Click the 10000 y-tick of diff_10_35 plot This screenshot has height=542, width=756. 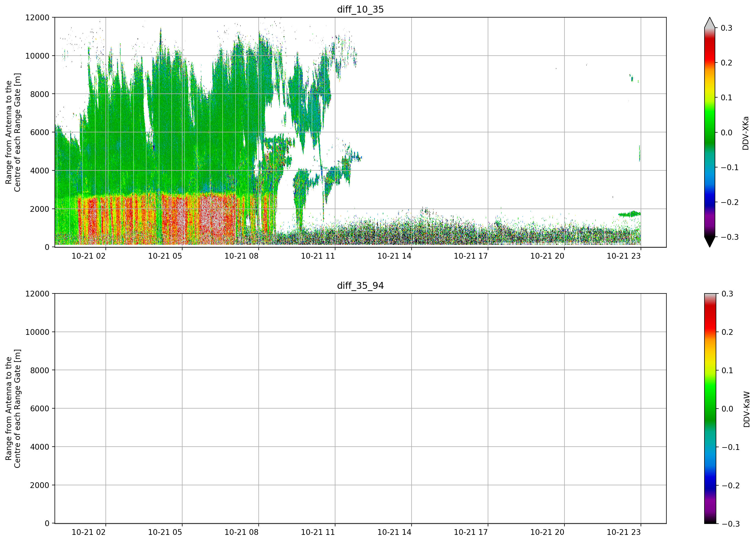pyautogui.click(x=37, y=56)
